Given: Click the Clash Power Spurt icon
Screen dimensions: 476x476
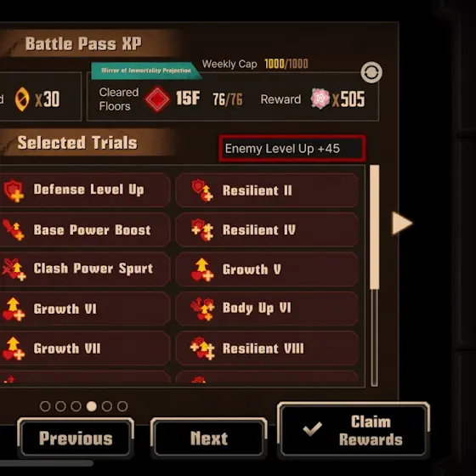Looking at the screenshot, I should tap(14, 269).
